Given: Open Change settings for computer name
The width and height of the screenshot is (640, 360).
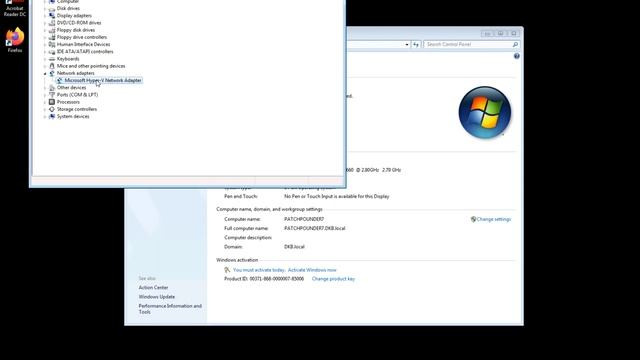Looking at the screenshot, I should (x=493, y=219).
